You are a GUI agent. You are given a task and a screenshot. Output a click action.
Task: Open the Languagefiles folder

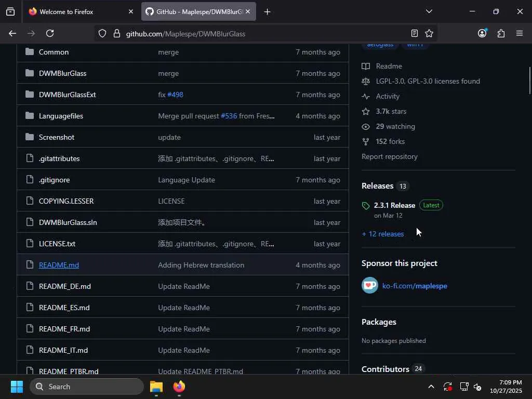click(x=61, y=116)
